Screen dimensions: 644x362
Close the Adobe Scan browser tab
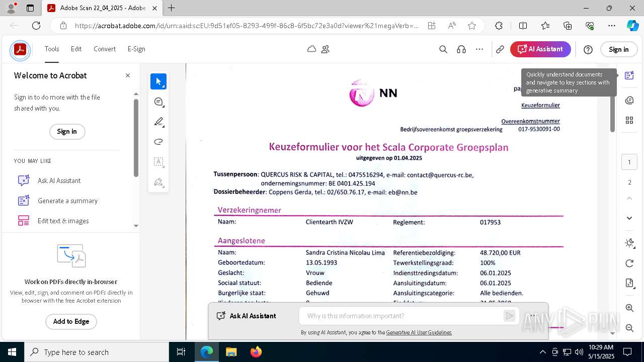pos(154,8)
